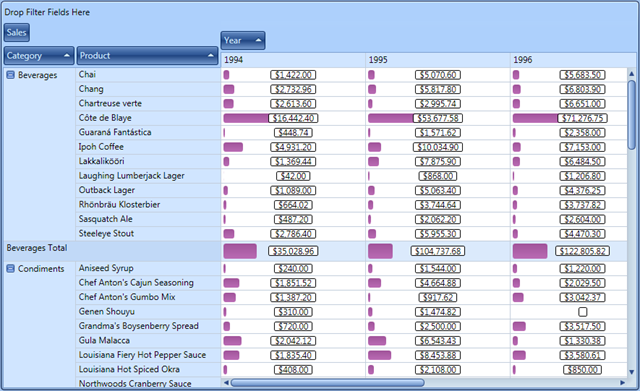Click the horizontal scrollbar left arrow

coord(226,382)
